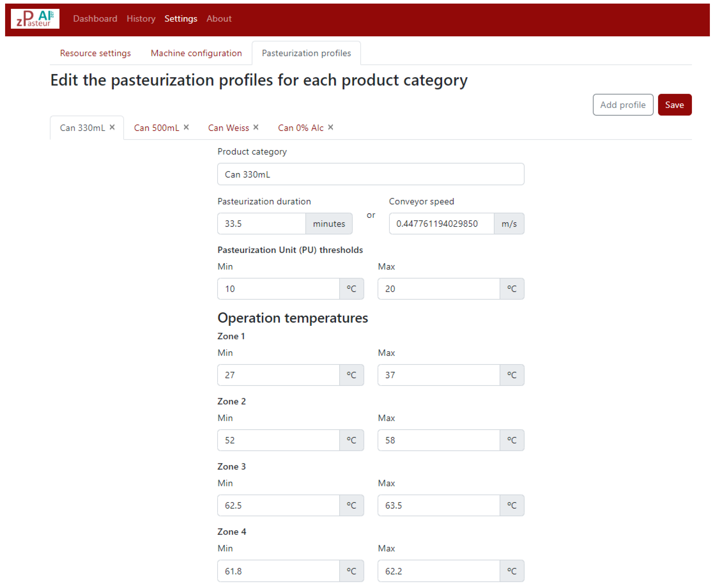Click the Add profile button
The width and height of the screenshot is (716, 588).
[622, 105]
